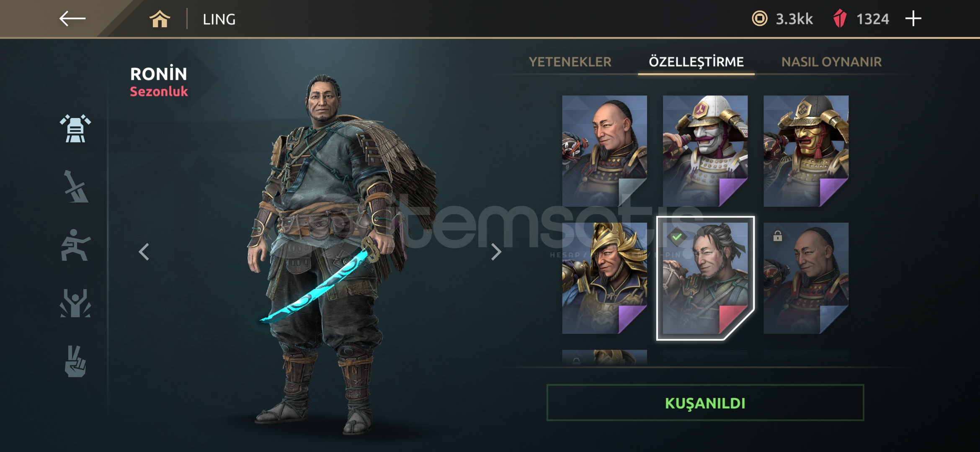Open the NASIL OYNANIR tab
The height and width of the screenshot is (452, 980).
(x=831, y=62)
